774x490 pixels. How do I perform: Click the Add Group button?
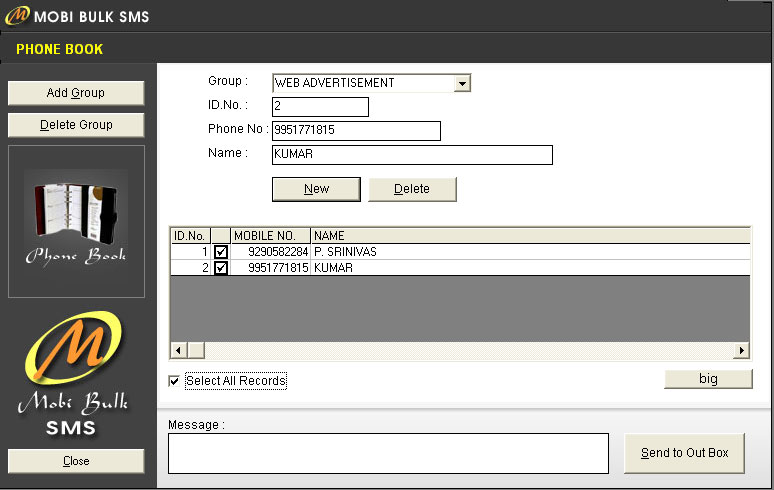pos(76,93)
